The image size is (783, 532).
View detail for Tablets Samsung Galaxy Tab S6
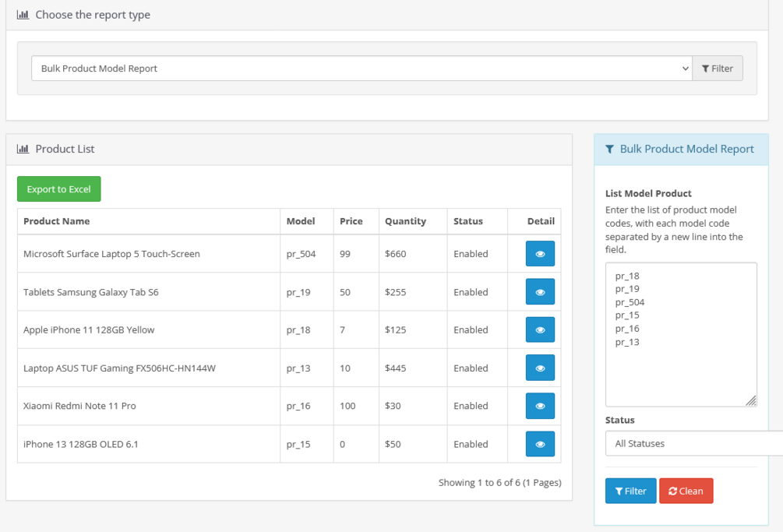click(x=540, y=292)
